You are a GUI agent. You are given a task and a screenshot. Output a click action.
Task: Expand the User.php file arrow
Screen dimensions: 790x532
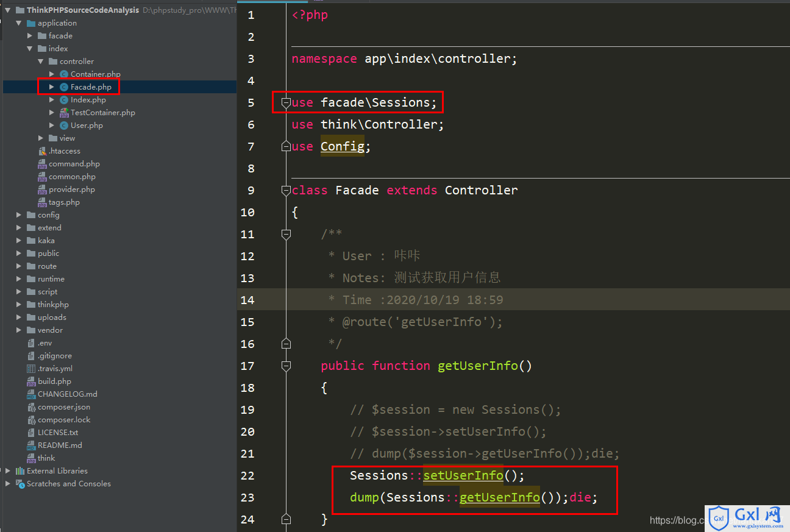tap(52, 126)
